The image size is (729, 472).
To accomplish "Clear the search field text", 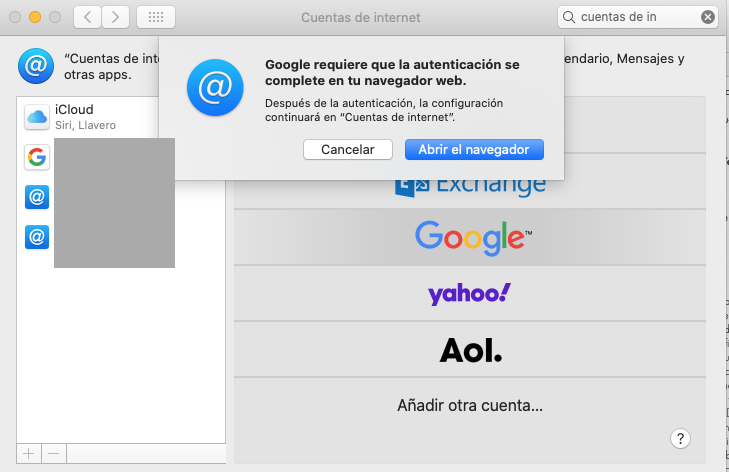I will 708,17.
